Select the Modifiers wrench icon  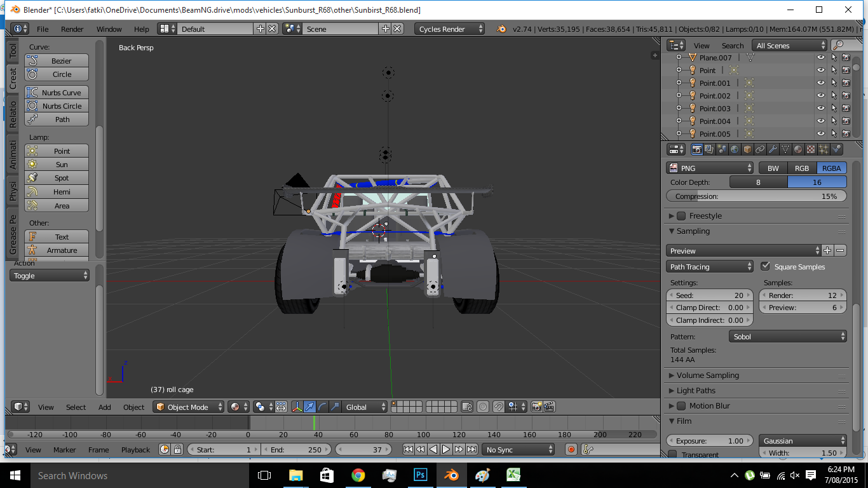(773, 149)
